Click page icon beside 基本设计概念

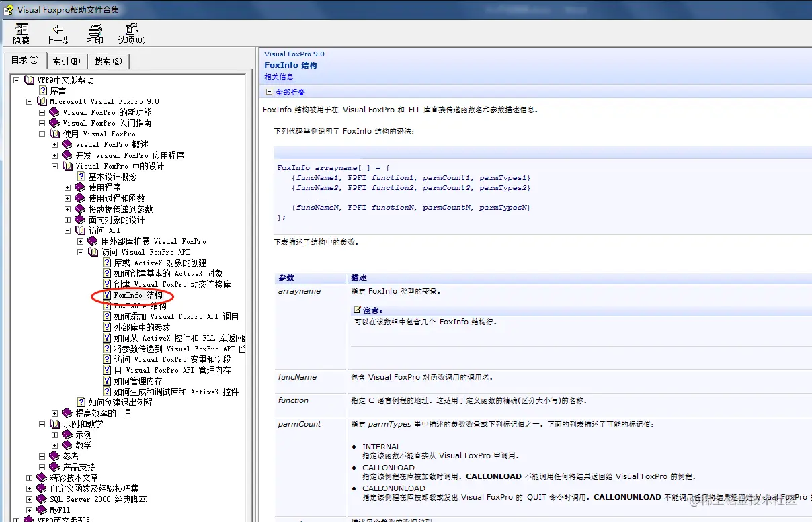81,177
